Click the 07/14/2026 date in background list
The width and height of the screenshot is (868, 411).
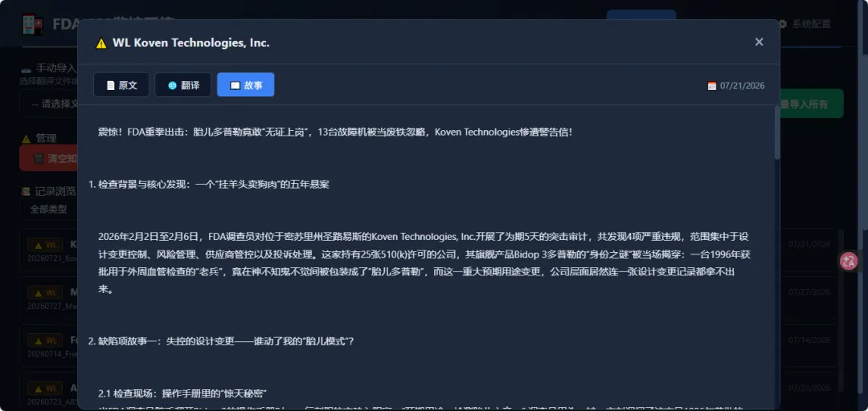coord(809,340)
